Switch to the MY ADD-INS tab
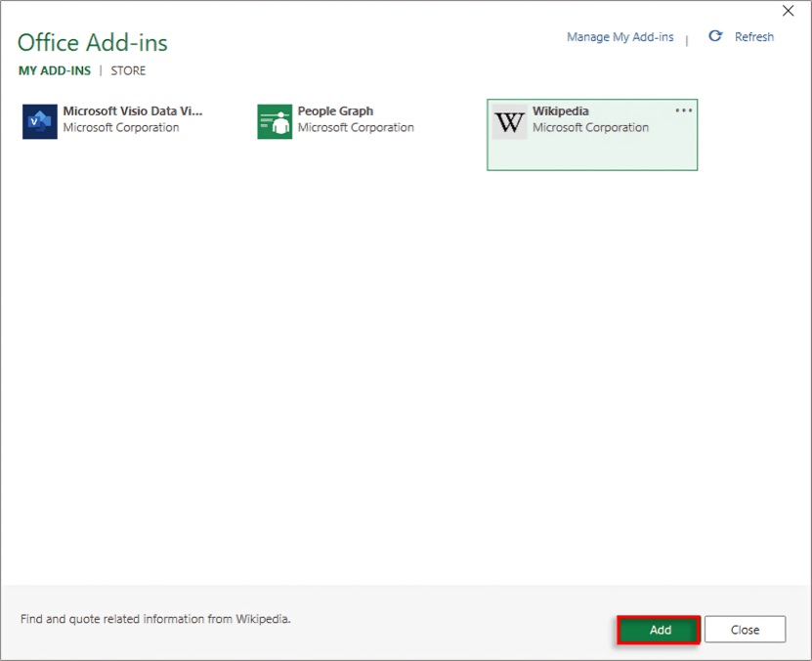812x661 pixels. (x=55, y=70)
